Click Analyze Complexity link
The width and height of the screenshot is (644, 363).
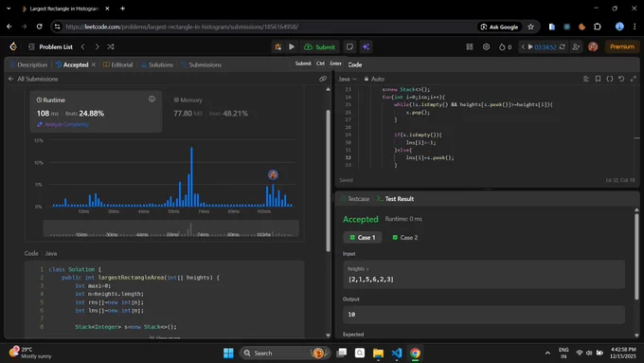[63, 124]
